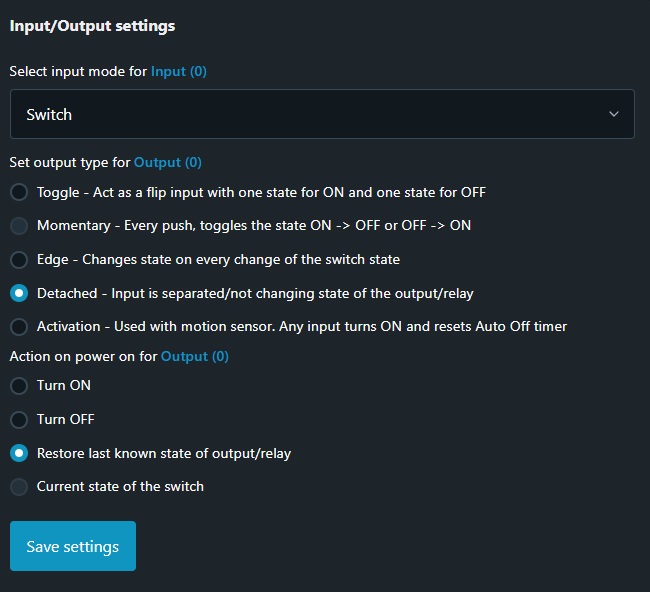
Task: Pick the Edge output type radio button
Action: (19, 260)
